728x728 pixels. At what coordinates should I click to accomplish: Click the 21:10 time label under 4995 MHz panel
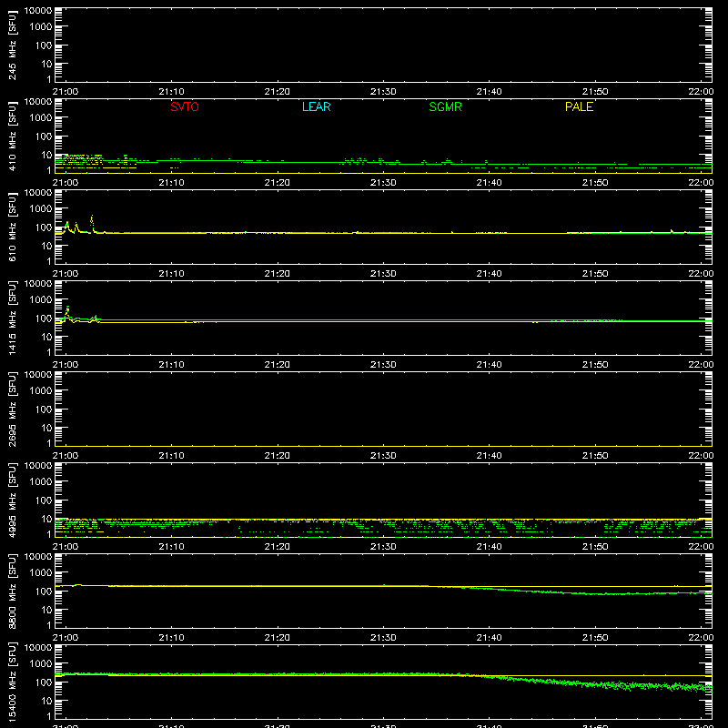171,547
